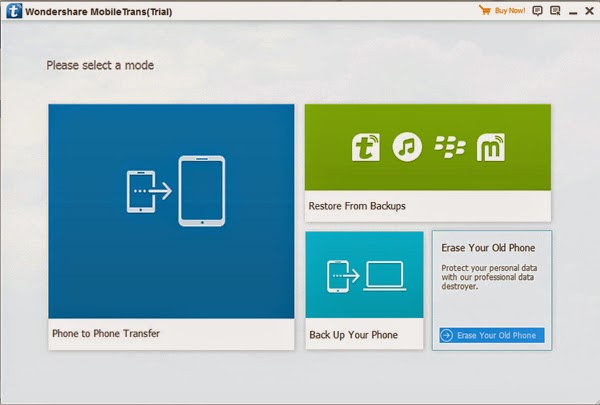The image size is (600, 405).
Task: Click the Buy Now! link
Action: click(510, 11)
